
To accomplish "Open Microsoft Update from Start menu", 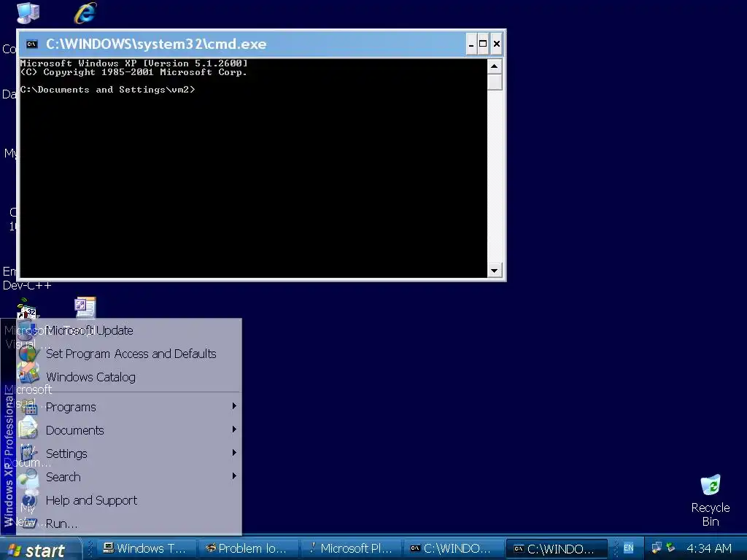I will (130, 330).
